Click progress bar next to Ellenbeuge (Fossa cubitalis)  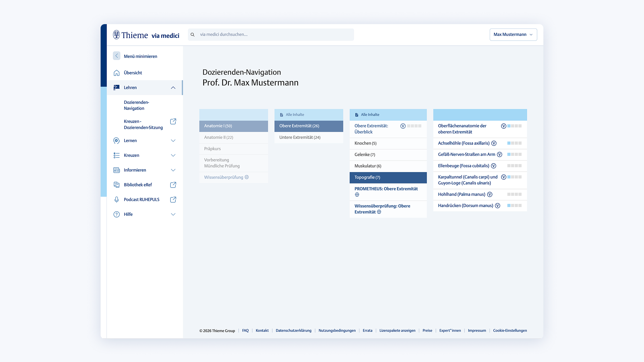tap(514, 166)
